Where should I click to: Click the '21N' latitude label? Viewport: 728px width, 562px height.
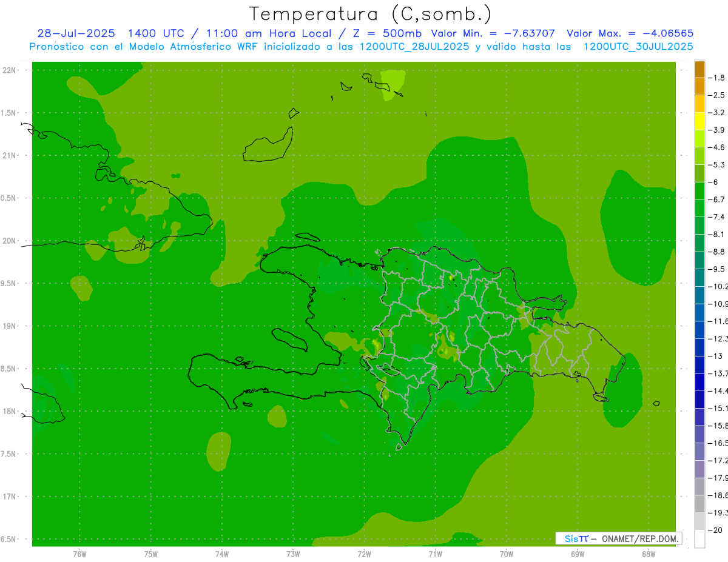pyautogui.click(x=9, y=156)
